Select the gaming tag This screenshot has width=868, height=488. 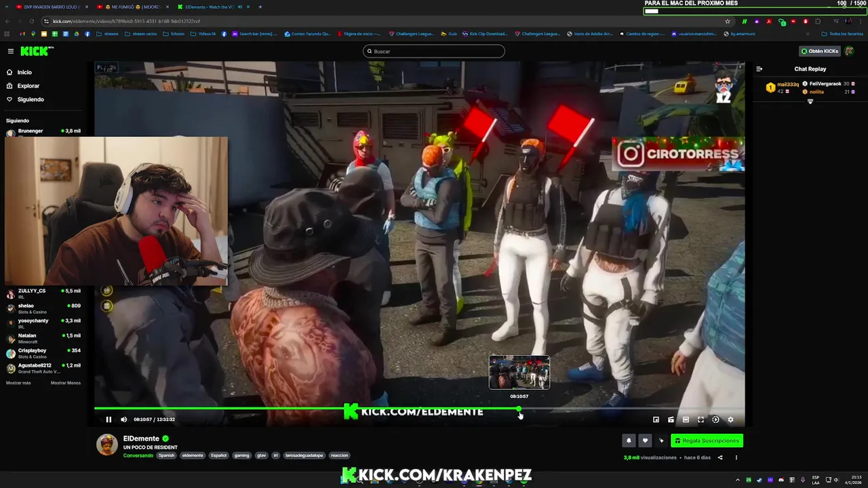tap(241, 455)
